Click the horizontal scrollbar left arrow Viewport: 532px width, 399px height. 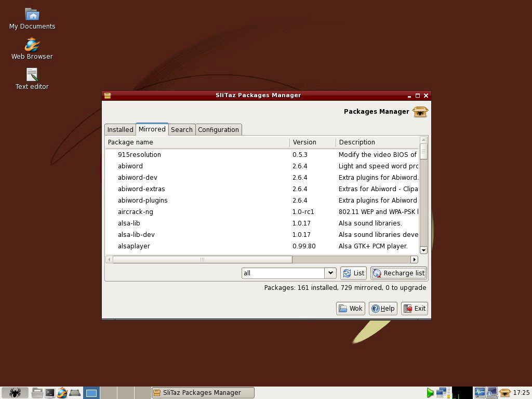pos(109,260)
